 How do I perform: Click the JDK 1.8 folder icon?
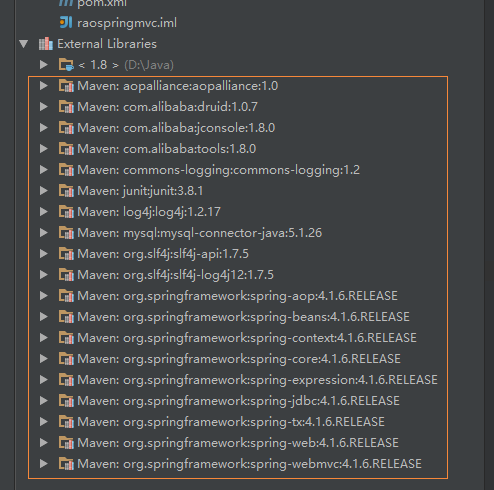[66, 65]
